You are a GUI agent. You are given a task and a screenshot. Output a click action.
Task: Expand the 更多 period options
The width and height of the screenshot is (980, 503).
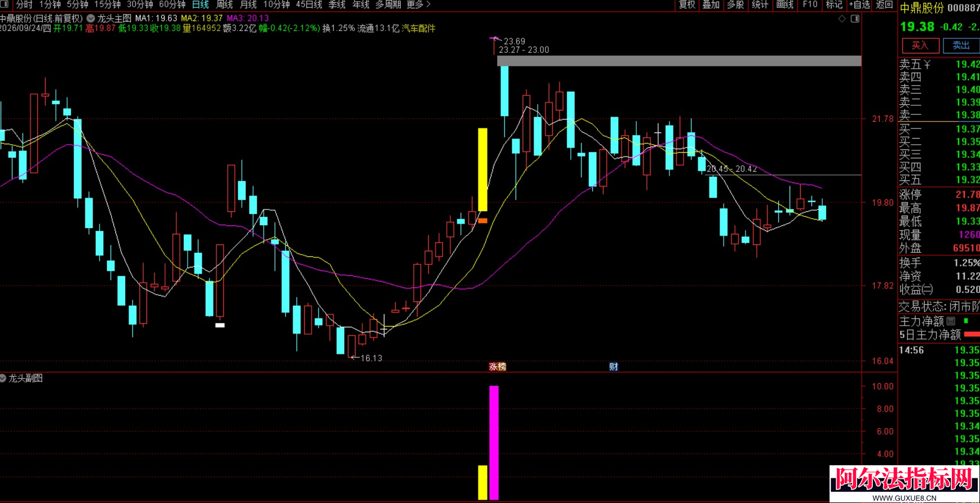(418, 5)
